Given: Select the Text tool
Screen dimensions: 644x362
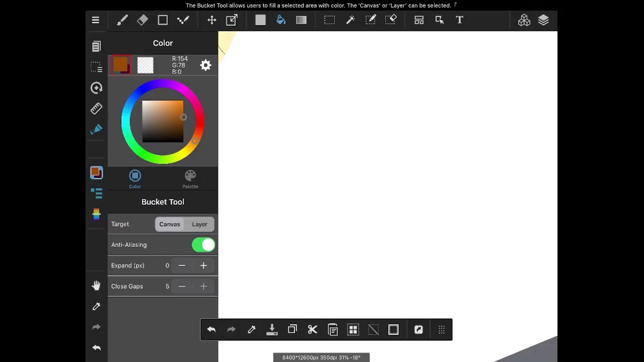Looking at the screenshot, I should pyautogui.click(x=459, y=20).
